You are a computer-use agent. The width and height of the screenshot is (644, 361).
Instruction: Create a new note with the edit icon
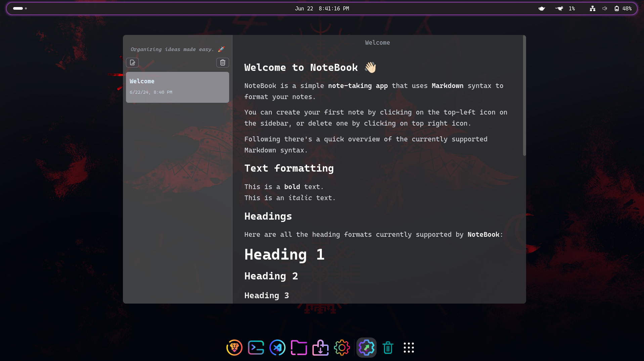click(132, 62)
